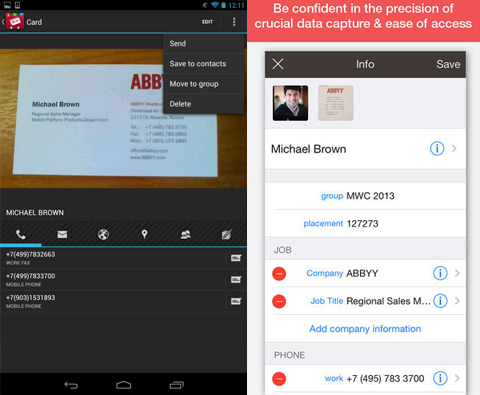Switch to the phone numbers tab
This screenshot has height=395, width=480.
(21, 235)
